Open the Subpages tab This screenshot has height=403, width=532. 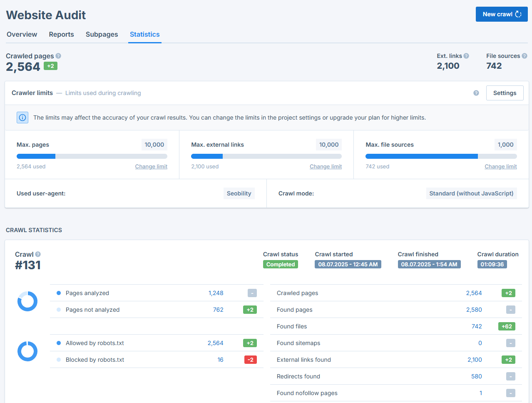pyautogui.click(x=102, y=35)
